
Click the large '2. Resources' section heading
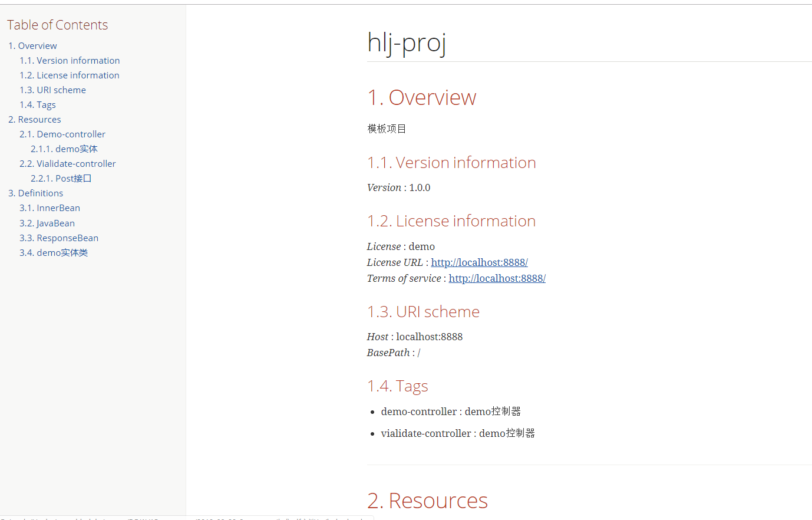427,501
